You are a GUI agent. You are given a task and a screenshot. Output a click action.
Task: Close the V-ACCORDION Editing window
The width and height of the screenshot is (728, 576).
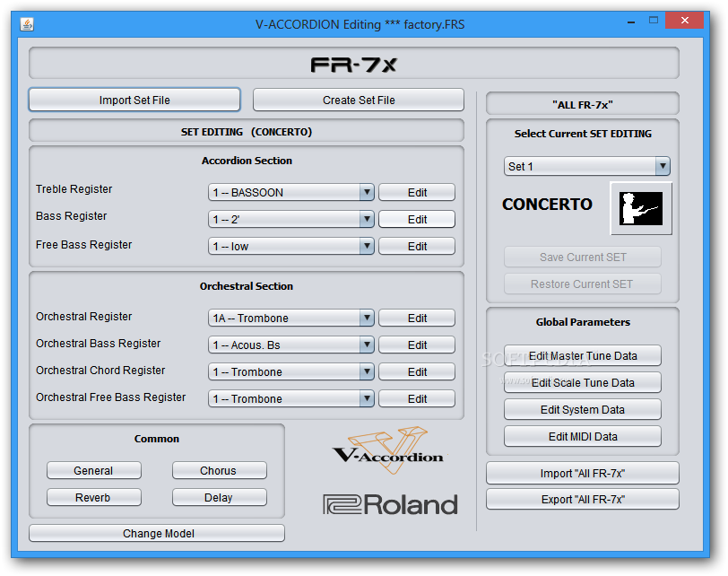point(684,20)
